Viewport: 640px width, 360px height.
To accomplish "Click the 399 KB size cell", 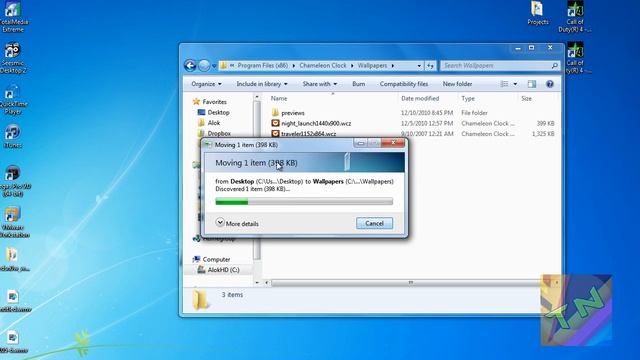I will pos(545,123).
